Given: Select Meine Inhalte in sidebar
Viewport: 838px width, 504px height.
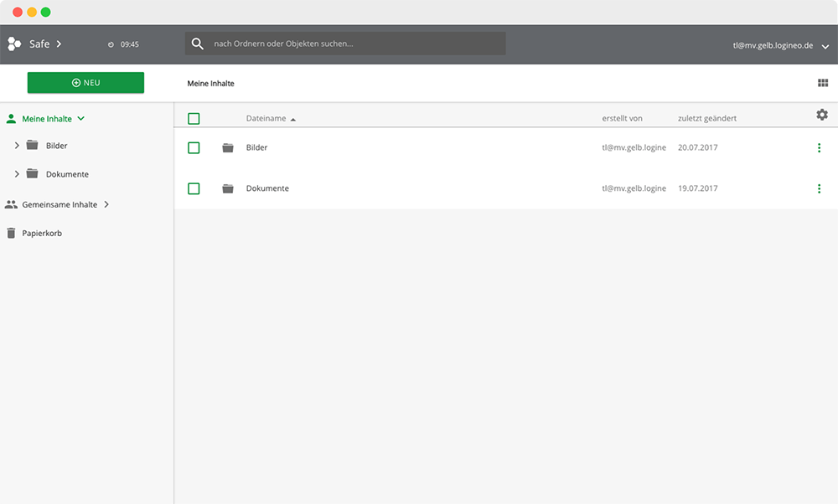Looking at the screenshot, I should pos(46,119).
